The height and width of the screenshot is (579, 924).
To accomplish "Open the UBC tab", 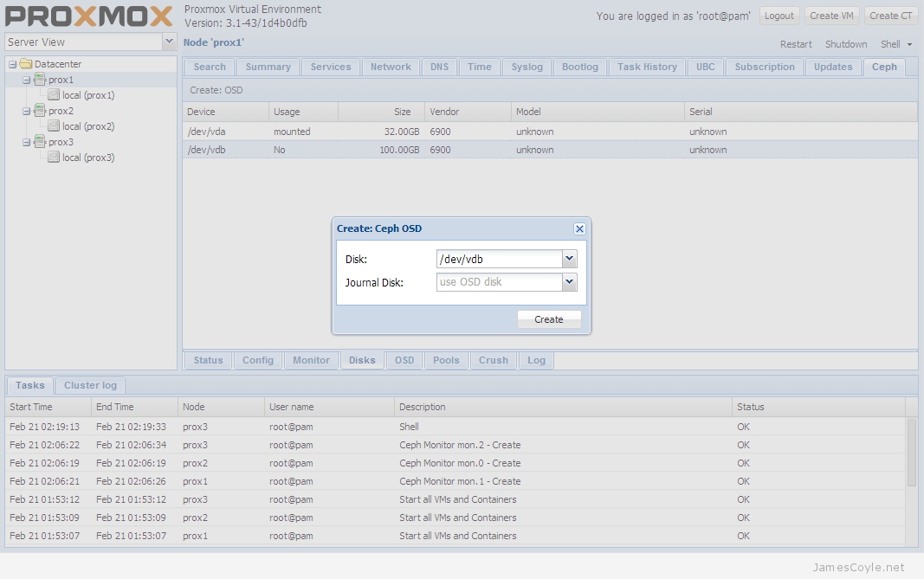I will pos(706,68).
